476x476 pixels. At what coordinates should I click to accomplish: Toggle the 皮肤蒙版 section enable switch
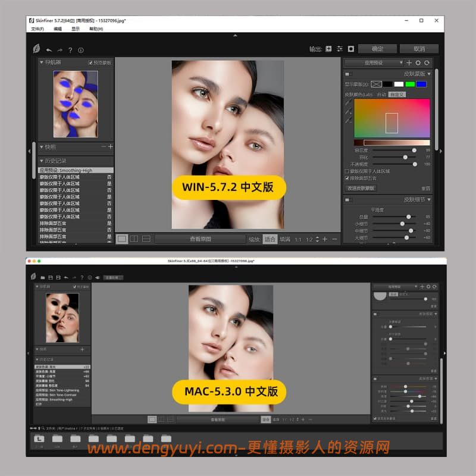[x=347, y=74]
